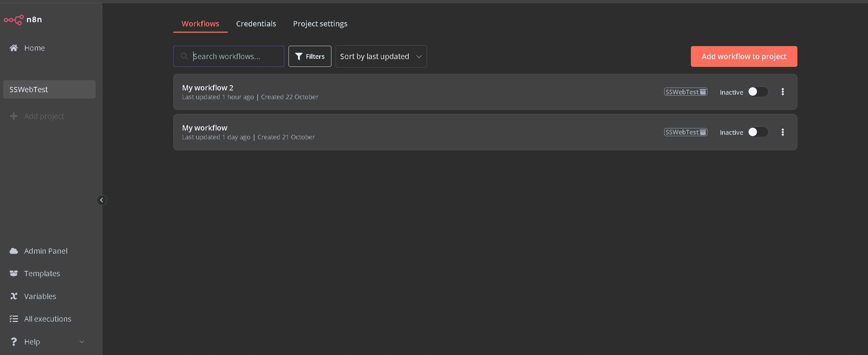Image resolution: width=868 pixels, height=355 pixels.
Task: Open three-dot menu for My workflow 2
Action: [x=783, y=92]
